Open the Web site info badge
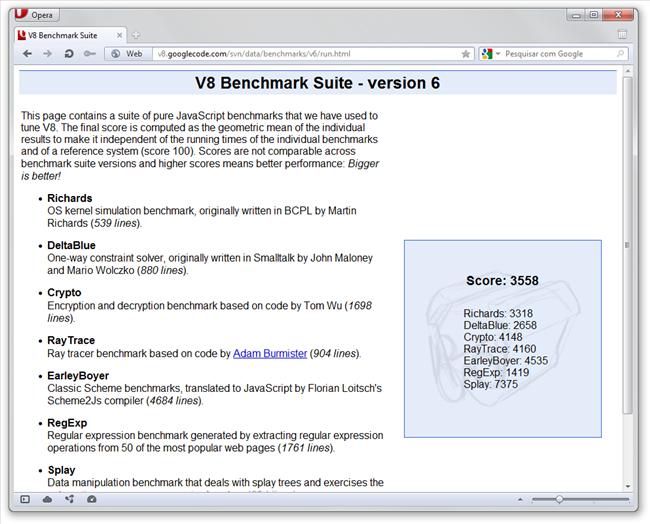This screenshot has width=650, height=524. tap(128, 54)
